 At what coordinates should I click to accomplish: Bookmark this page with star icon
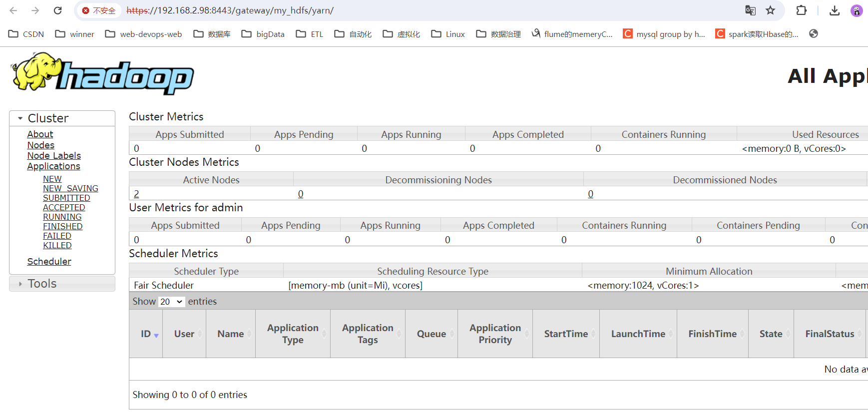[x=771, y=10]
